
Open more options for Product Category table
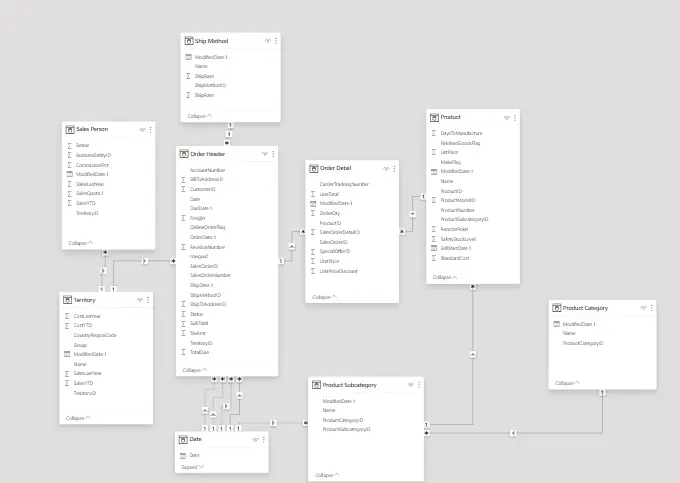(x=651, y=308)
